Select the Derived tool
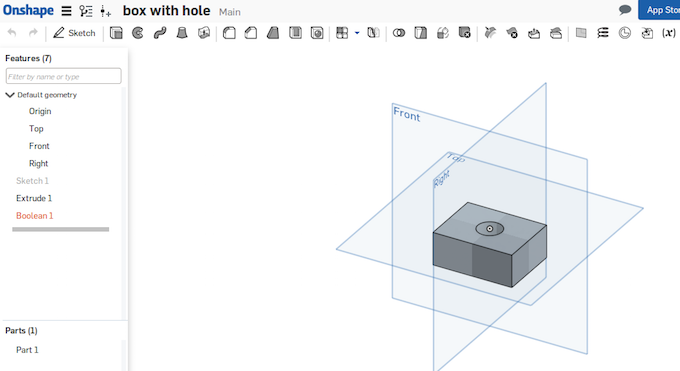Screen dimensions: 680x371 coord(647,33)
